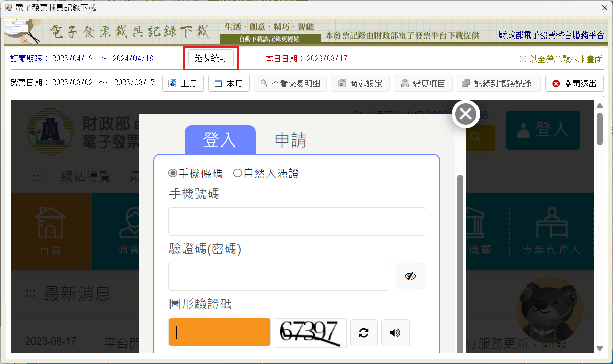
Task: Switch to the 登入 tab
Action: pos(220,140)
